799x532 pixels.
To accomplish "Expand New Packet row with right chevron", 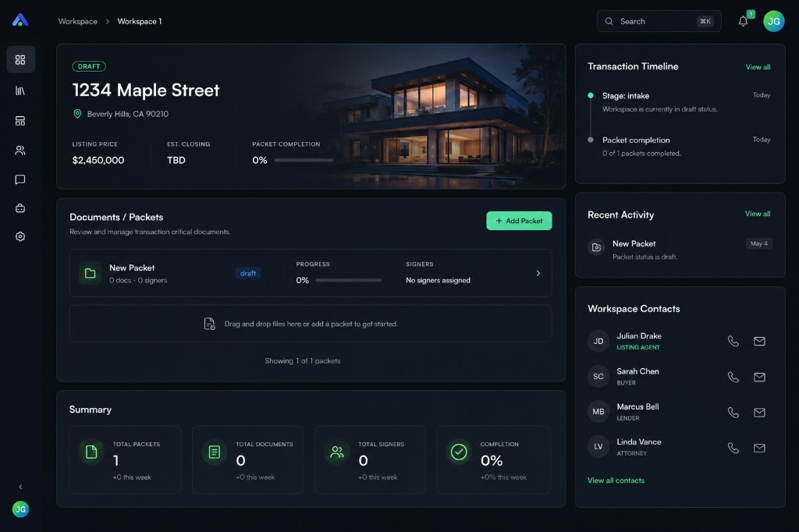I will coord(538,273).
